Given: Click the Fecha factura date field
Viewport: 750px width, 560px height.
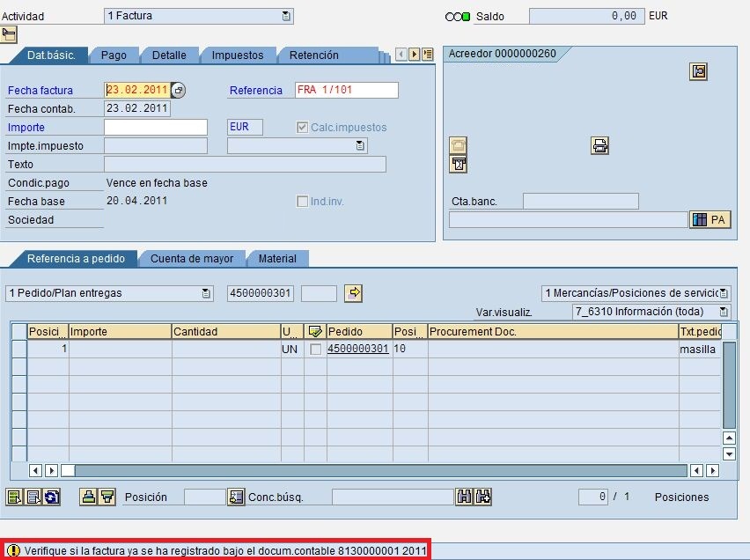Looking at the screenshot, I should point(136,90).
